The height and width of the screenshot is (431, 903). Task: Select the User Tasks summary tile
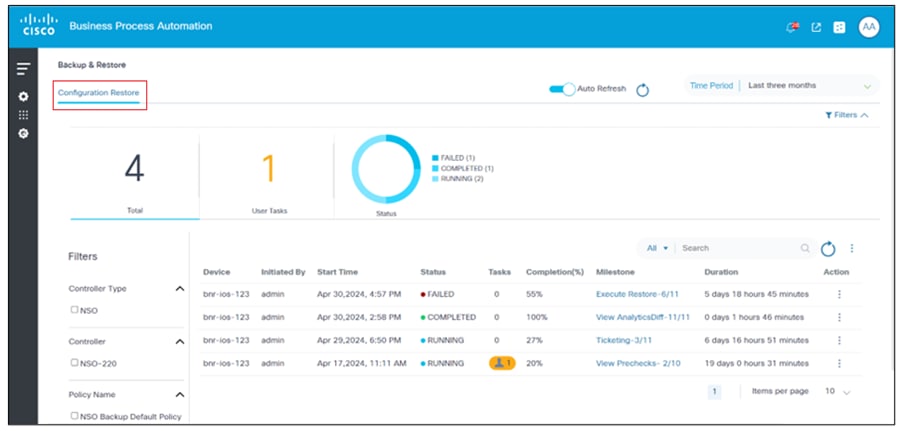(x=269, y=177)
